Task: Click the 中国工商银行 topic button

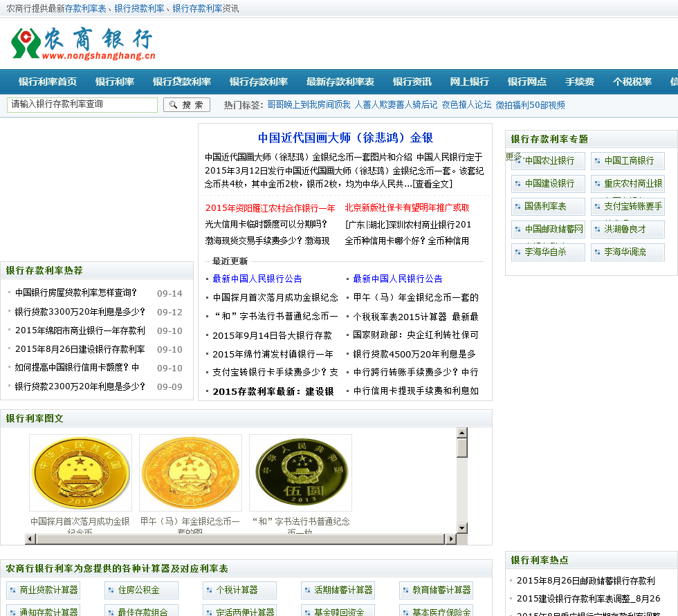Action: [x=628, y=160]
